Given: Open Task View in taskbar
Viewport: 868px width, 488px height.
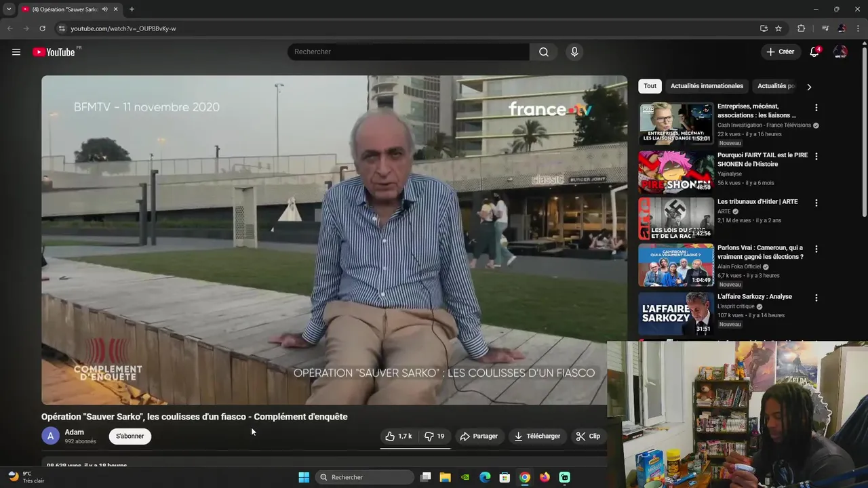Looking at the screenshot, I should 425,477.
